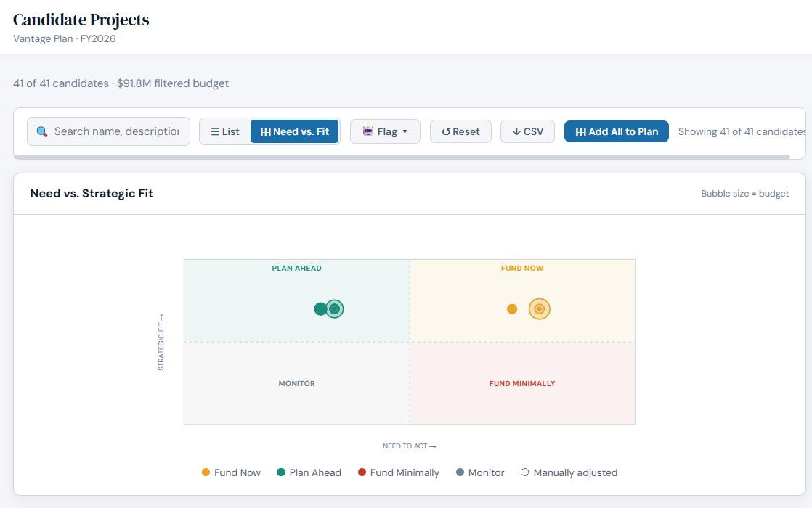Click the 41 of 41 candidates summary
Screen dimensions: 812x508
121,83
